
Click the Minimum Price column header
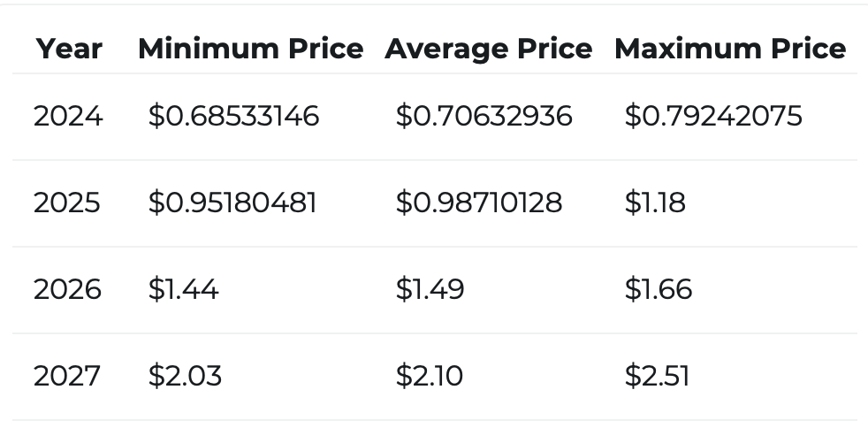250,50
